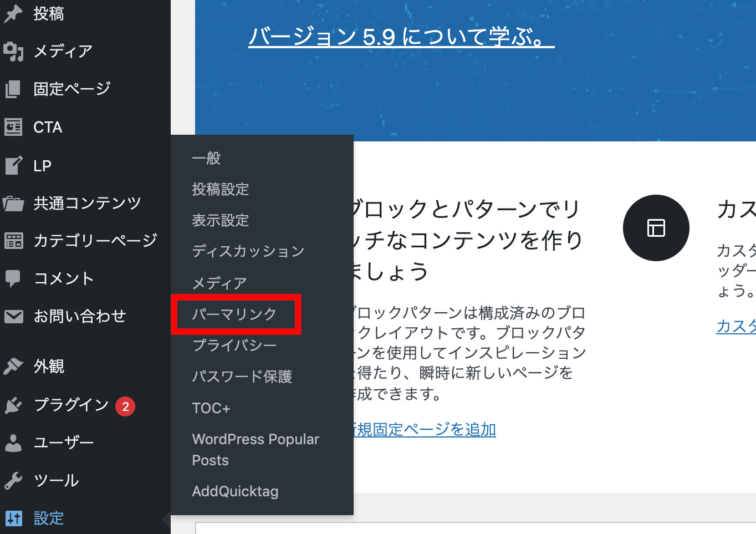Open the AddQuicktag settings entry
The width and height of the screenshot is (756, 534).
pos(235,491)
